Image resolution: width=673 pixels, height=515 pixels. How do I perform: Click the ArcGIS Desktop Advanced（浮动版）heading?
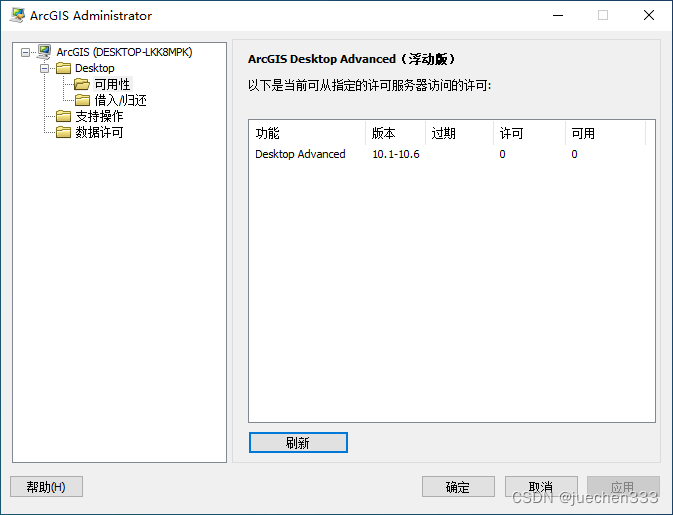point(351,59)
